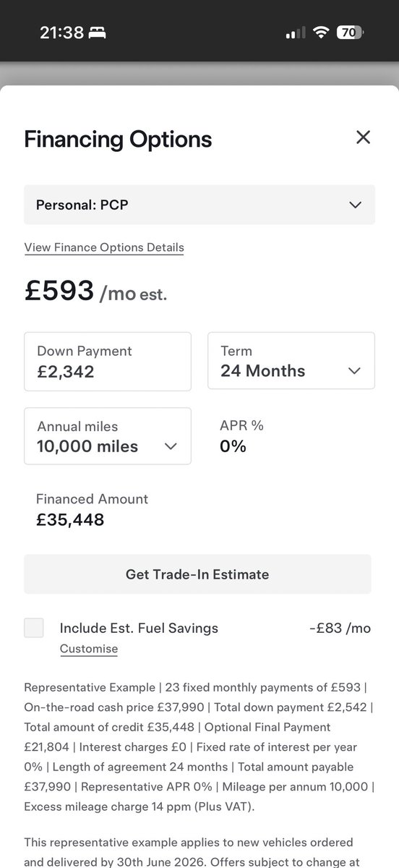This screenshot has width=399, height=868.
Task: Tap the battery indicator in status bar
Action: tap(351, 33)
